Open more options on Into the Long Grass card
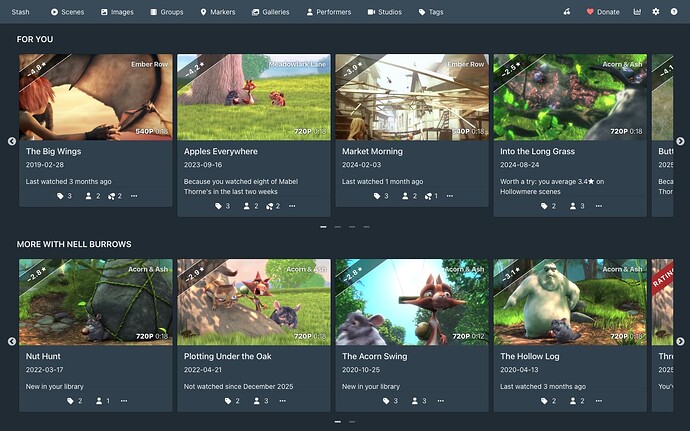 click(598, 206)
